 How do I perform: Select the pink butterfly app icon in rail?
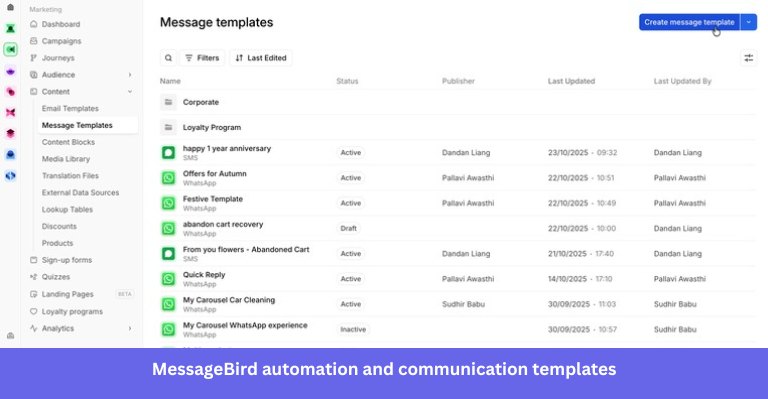click(10, 113)
